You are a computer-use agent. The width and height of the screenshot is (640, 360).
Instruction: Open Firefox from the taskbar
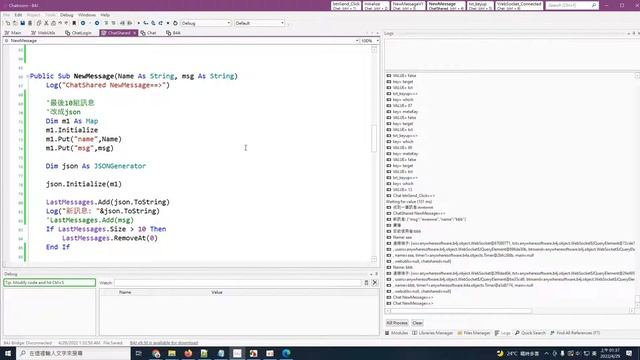coord(188,353)
